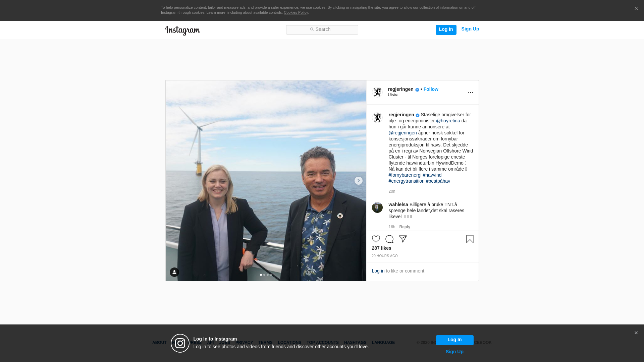Screen dimensions: 644x362
Task: Follow the regjeringen account
Action: pos(431,89)
